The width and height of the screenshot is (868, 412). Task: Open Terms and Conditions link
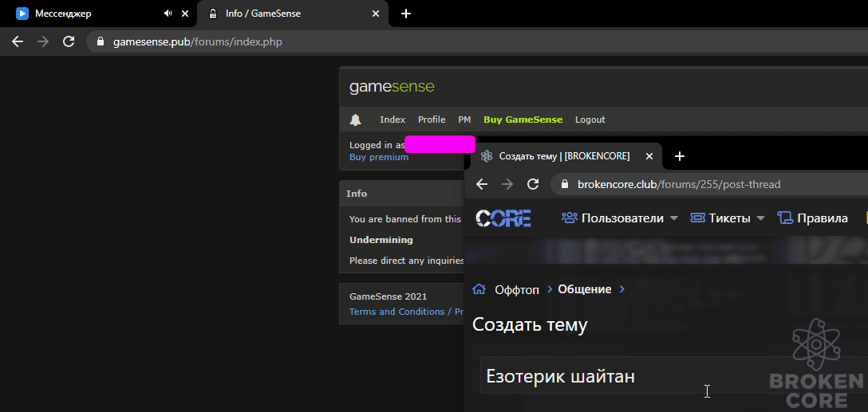397,312
